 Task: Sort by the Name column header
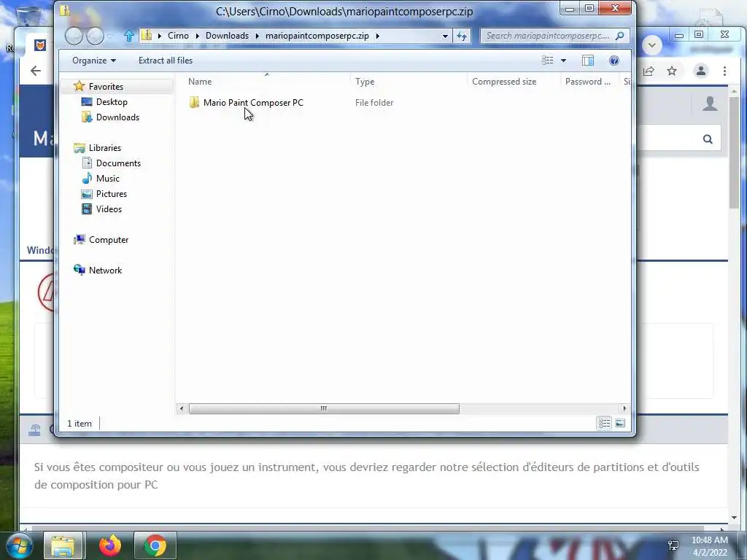pos(200,82)
